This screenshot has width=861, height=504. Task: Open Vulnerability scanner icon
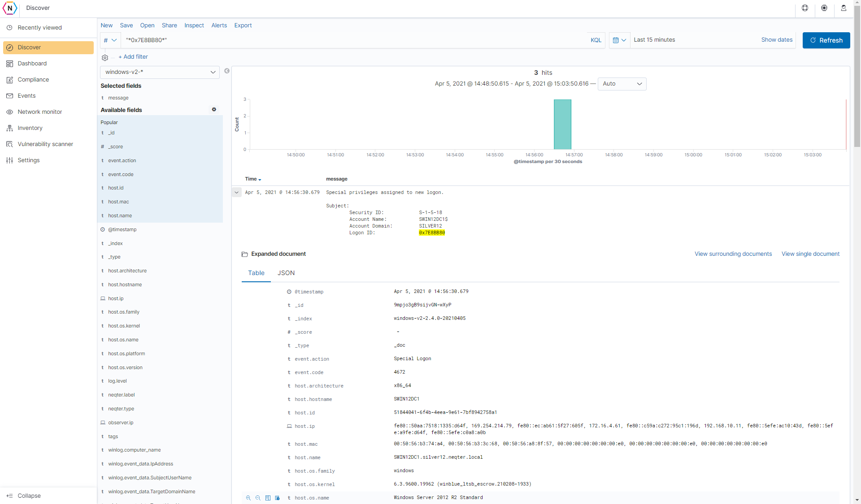coord(9,144)
